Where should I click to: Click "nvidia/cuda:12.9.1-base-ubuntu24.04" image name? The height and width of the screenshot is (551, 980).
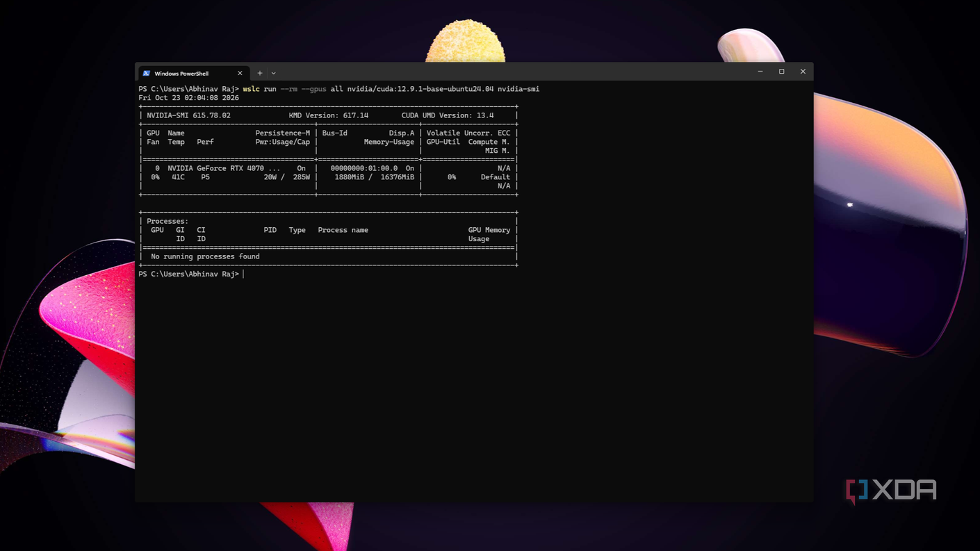[420, 89]
